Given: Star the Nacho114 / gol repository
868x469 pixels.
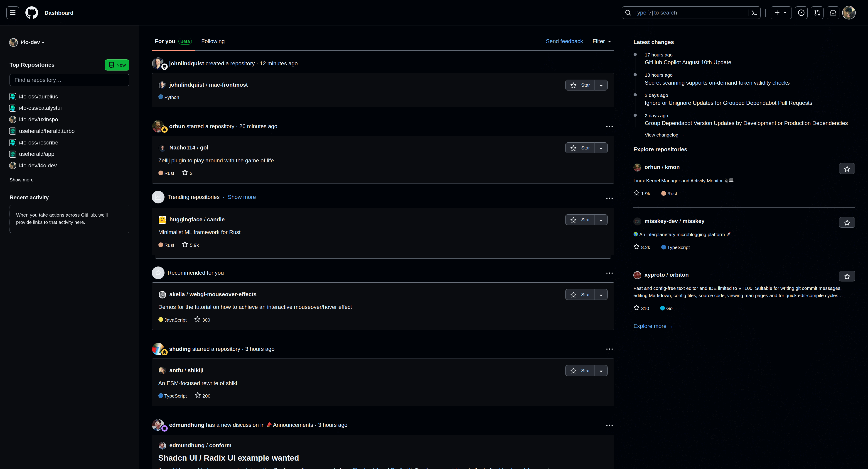Looking at the screenshot, I should pos(580,148).
